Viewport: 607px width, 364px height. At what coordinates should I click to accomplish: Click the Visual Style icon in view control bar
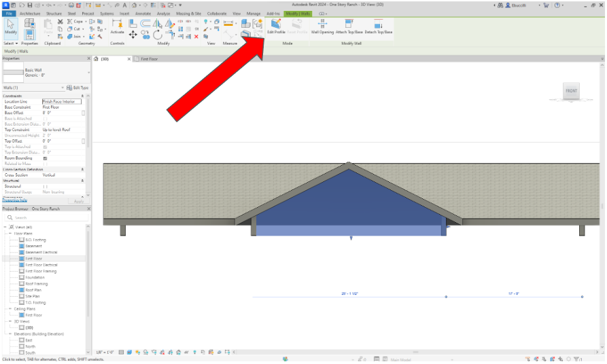(x=129, y=352)
